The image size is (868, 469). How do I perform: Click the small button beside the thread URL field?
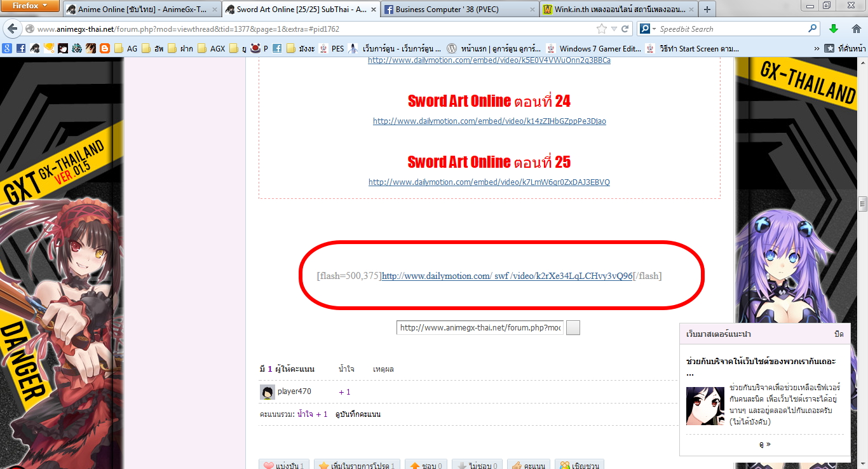point(573,328)
